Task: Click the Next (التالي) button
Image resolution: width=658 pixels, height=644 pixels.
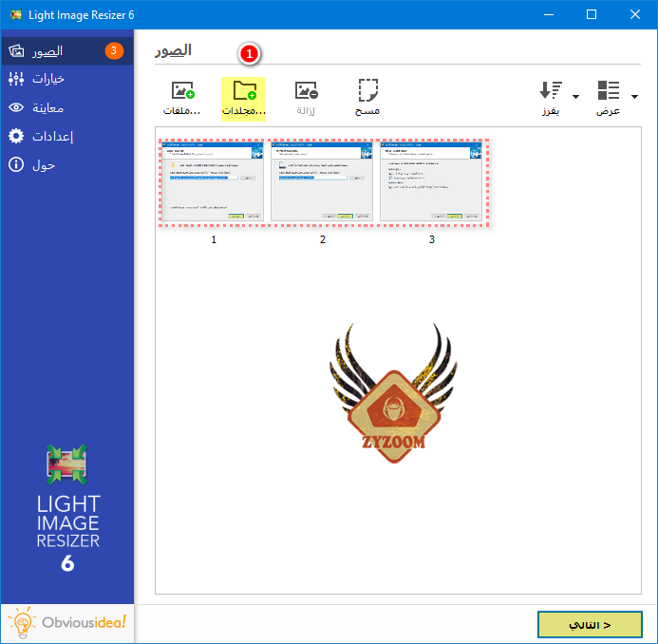Action: pos(590,625)
